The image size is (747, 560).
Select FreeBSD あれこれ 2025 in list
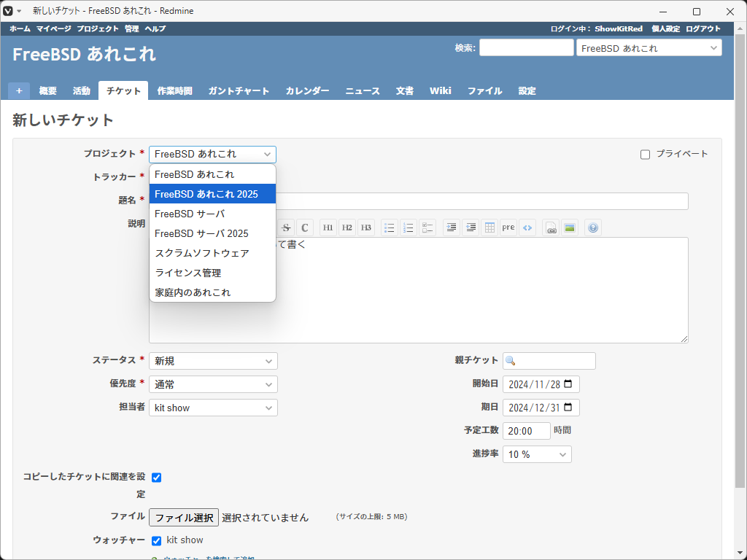(212, 194)
